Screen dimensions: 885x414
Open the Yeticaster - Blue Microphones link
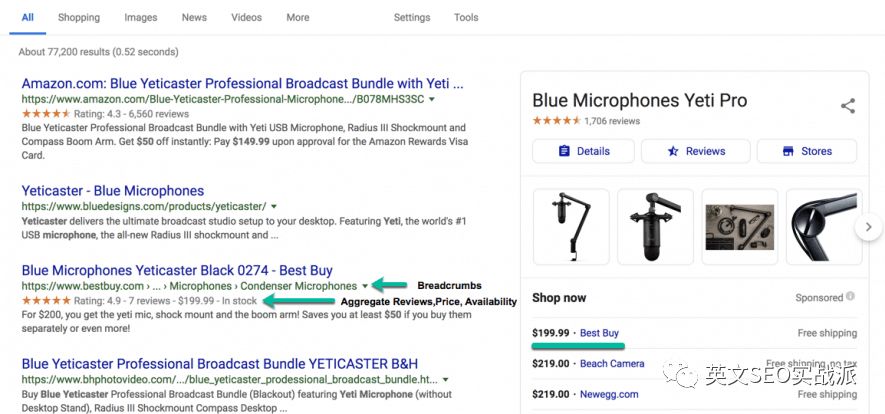tap(112, 190)
